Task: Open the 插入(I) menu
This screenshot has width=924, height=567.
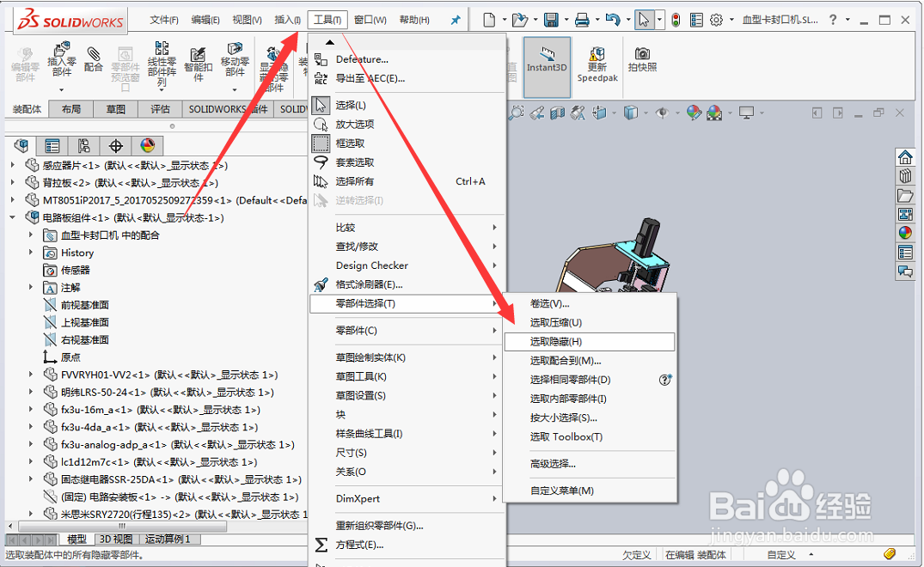Action: 287,19
